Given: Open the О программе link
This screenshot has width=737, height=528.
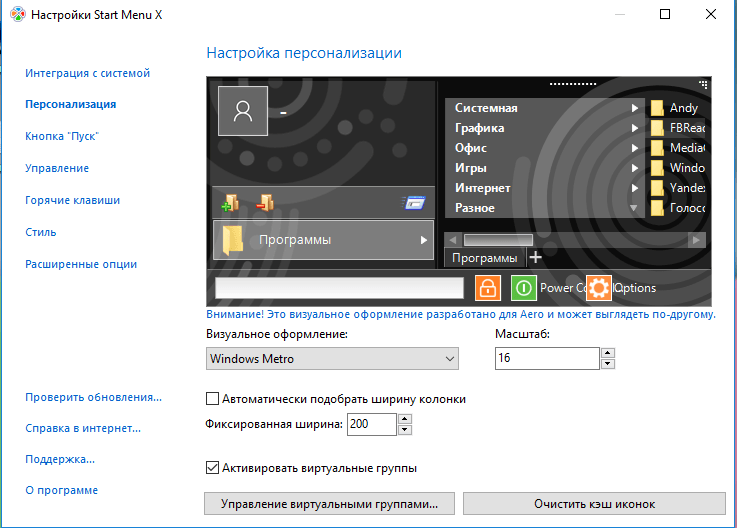Looking at the screenshot, I should (62, 490).
